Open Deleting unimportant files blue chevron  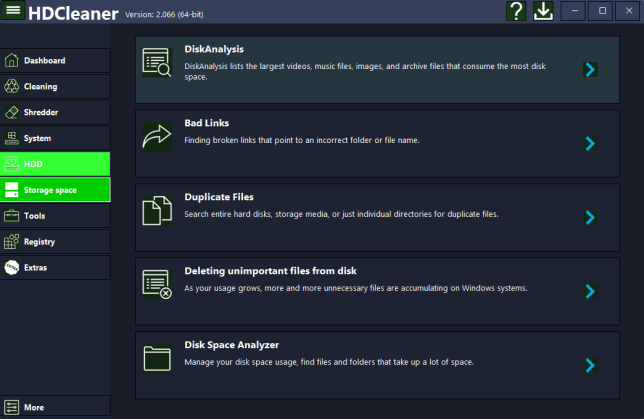(590, 291)
